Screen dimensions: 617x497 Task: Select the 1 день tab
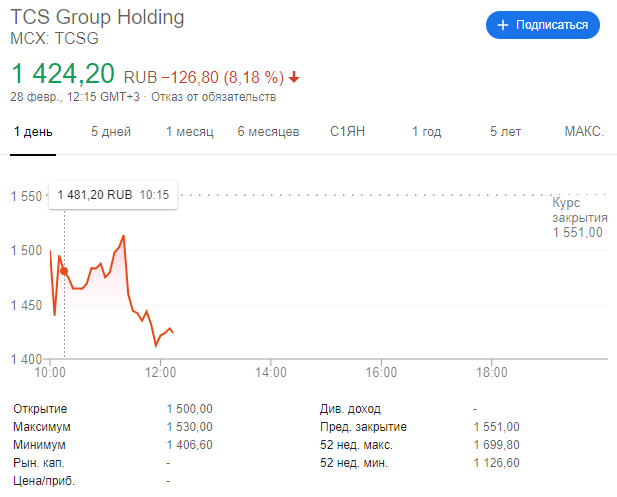(33, 131)
